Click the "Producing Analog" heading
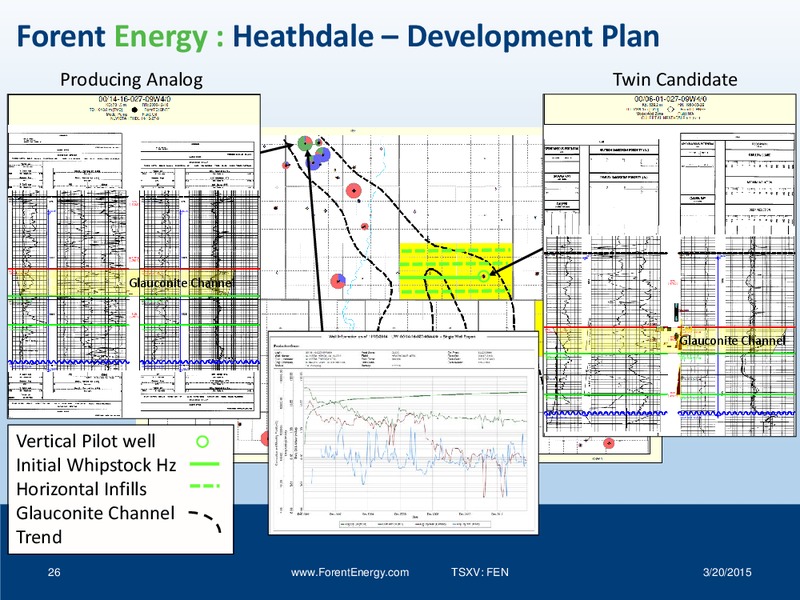This screenshot has height=600, width=800. coord(131,80)
